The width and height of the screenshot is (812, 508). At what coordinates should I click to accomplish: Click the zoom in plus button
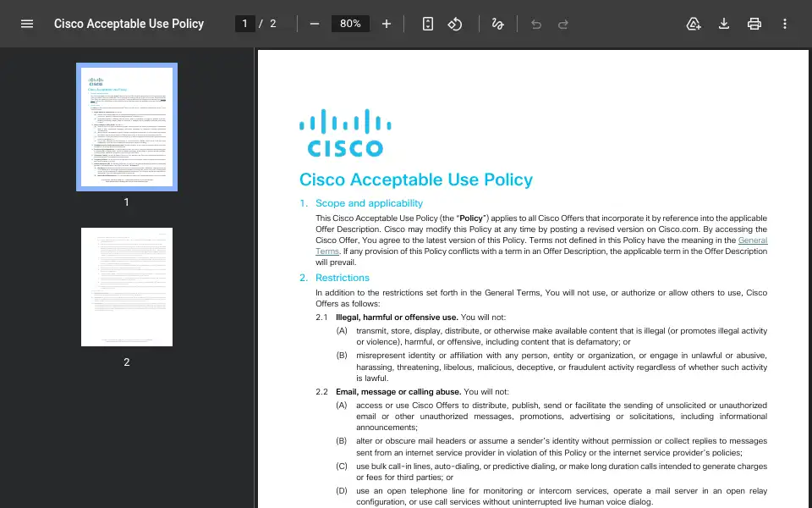387,24
